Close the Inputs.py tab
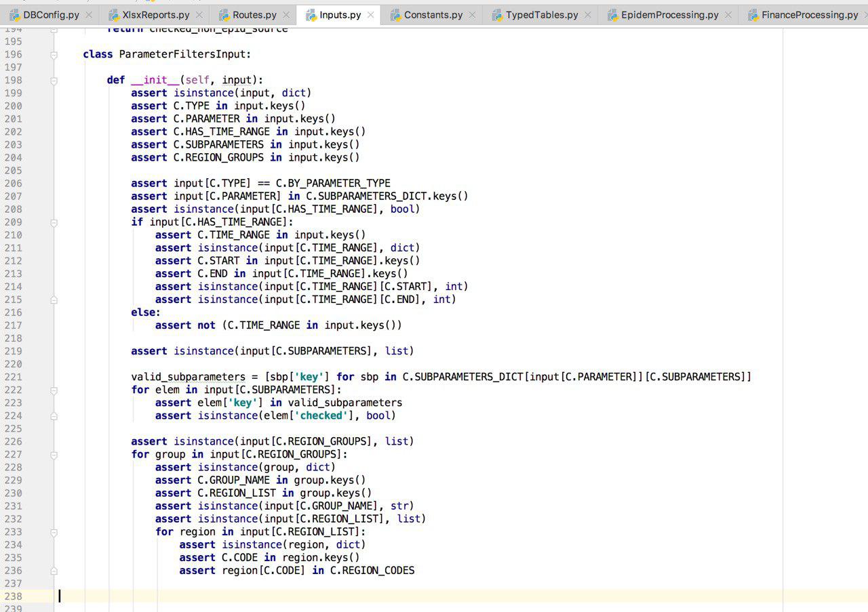868x612 pixels. tap(372, 14)
